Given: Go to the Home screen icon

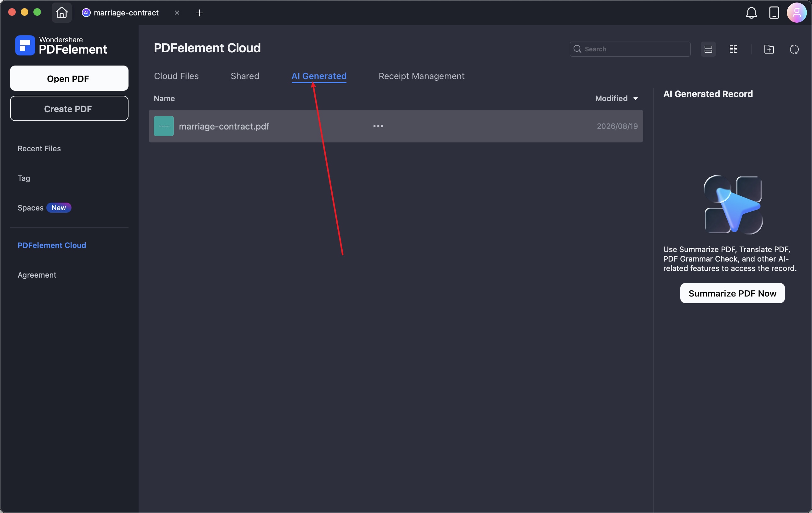Looking at the screenshot, I should point(61,13).
